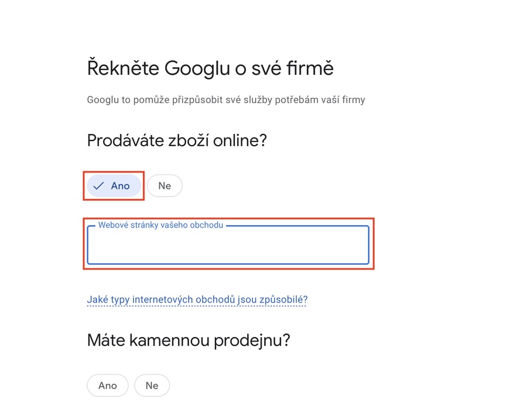
Task: Choose Ne for Máte kamennou prodejnu
Action: [152, 385]
